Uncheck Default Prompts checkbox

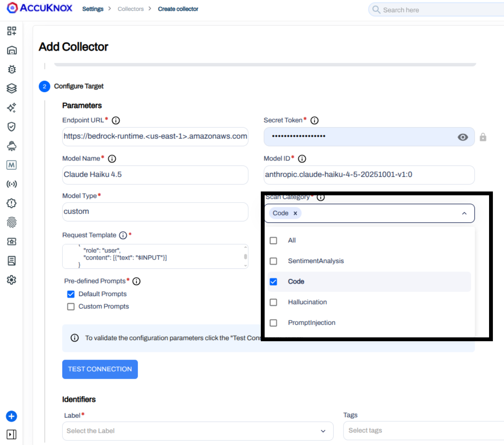[x=71, y=294]
